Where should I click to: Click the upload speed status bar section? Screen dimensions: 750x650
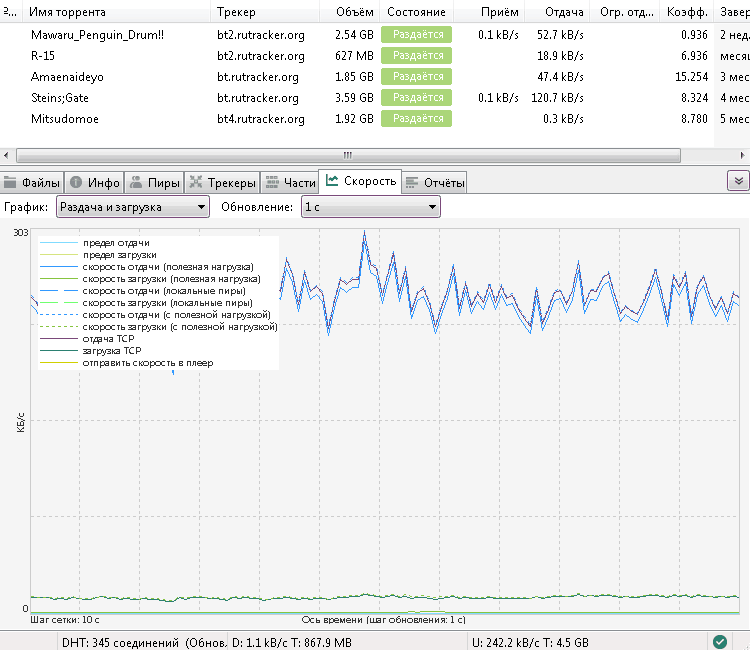[530, 641]
